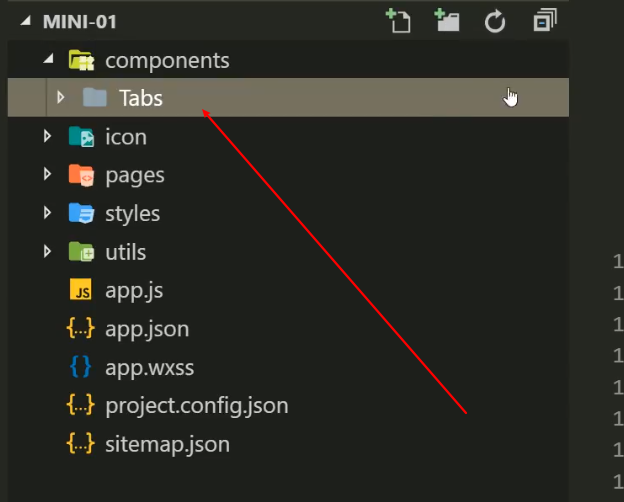The height and width of the screenshot is (502, 624).
Task: Open project.config.json in the editor
Action: tap(196, 405)
